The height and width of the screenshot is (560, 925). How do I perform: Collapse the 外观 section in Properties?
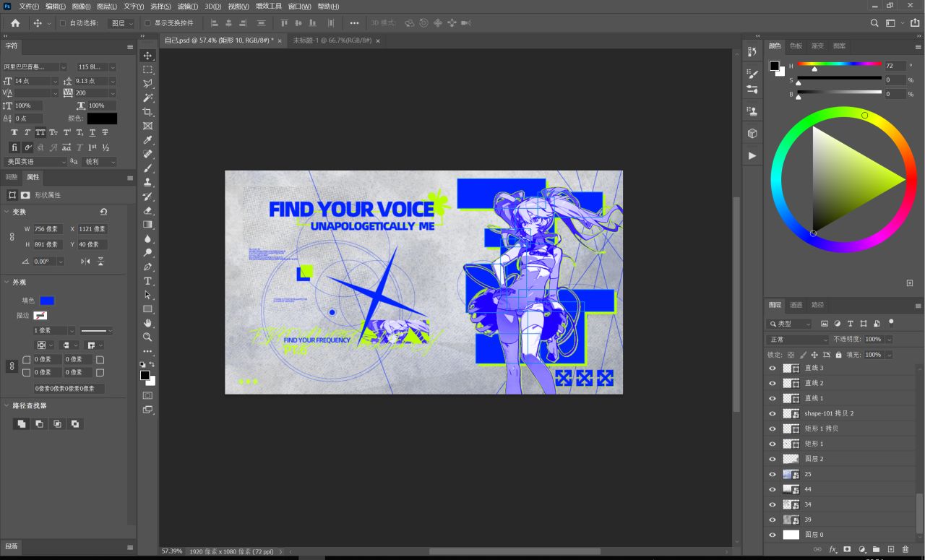coord(7,283)
